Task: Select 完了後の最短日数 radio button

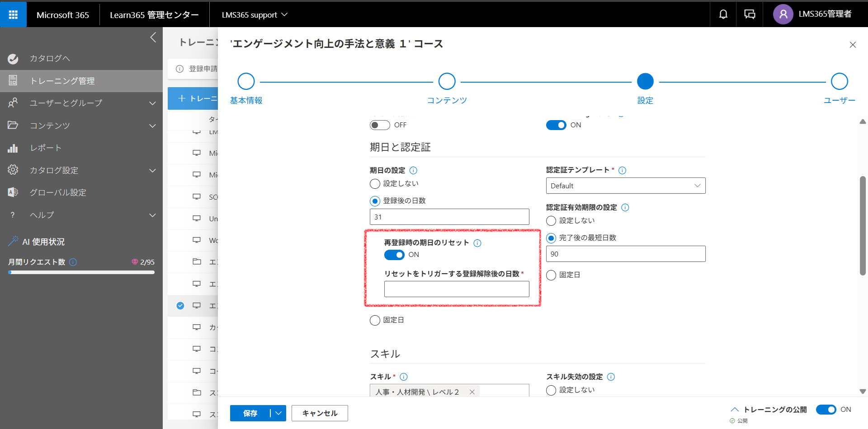Action: (x=551, y=238)
